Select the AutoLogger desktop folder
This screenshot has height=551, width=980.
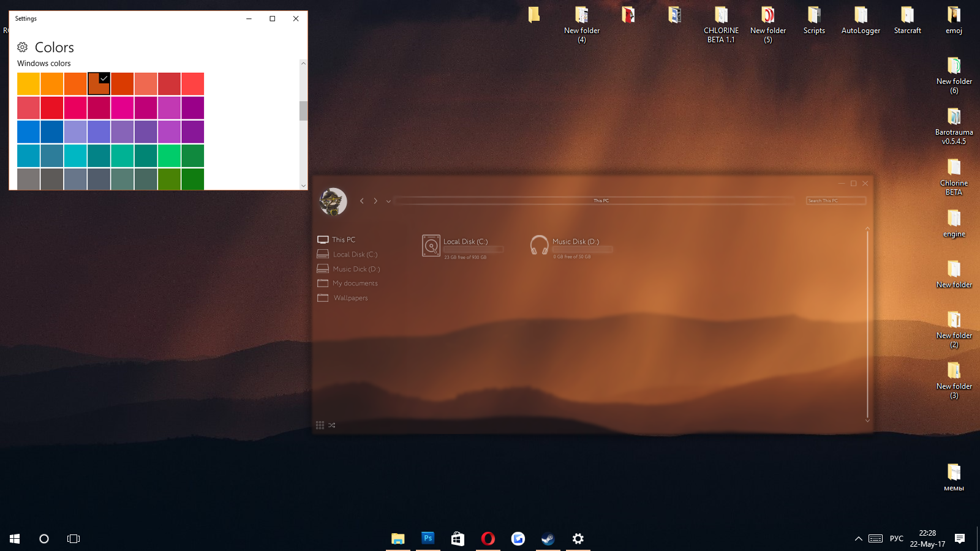tap(861, 20)
